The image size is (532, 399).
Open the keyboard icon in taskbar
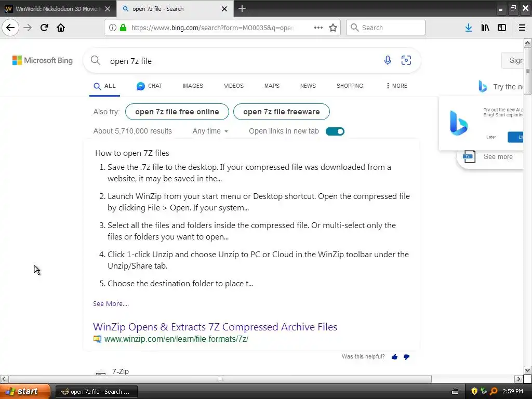(455, 392)
